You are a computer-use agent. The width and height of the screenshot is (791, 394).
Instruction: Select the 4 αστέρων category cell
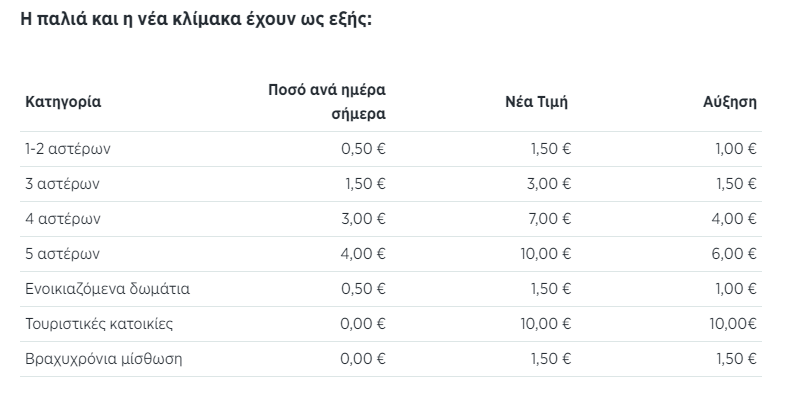63,218
